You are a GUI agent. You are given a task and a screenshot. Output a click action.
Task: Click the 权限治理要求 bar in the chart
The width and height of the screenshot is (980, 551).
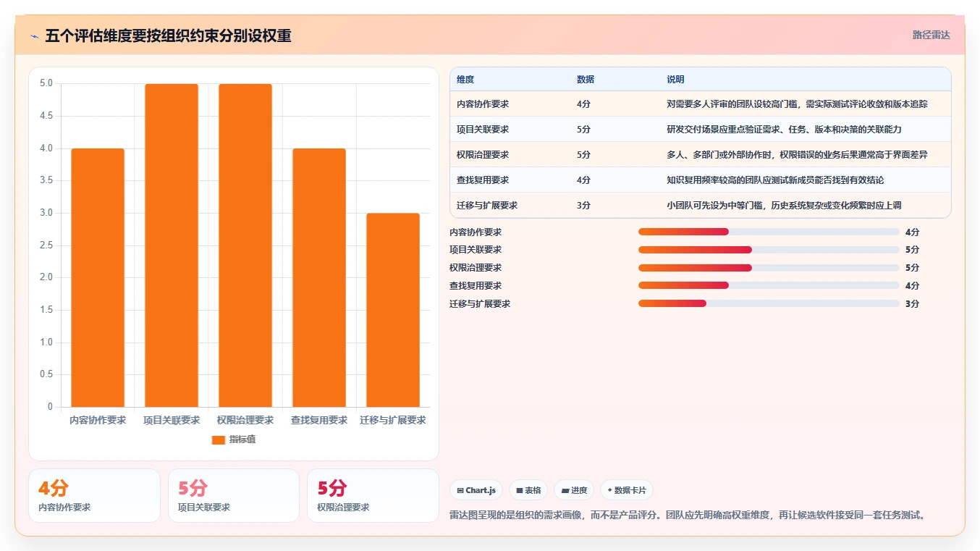pos(245,245)
